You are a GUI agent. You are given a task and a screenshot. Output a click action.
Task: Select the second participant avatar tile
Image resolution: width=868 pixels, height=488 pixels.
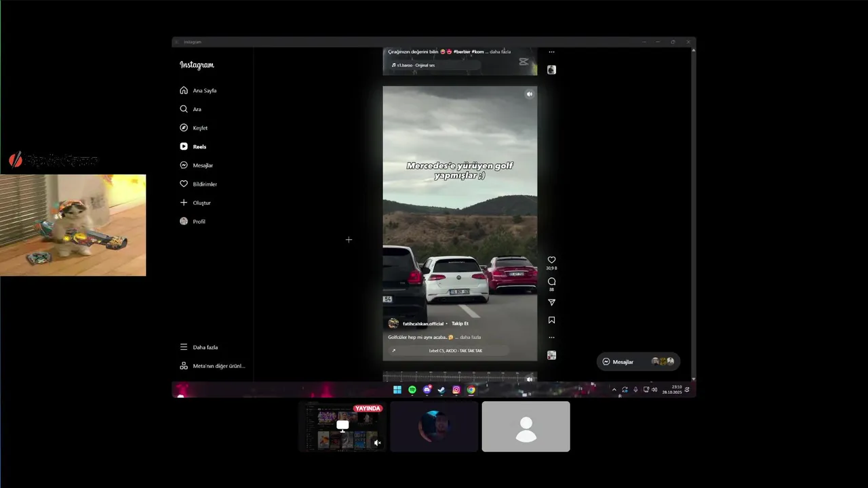pos(434,426)
